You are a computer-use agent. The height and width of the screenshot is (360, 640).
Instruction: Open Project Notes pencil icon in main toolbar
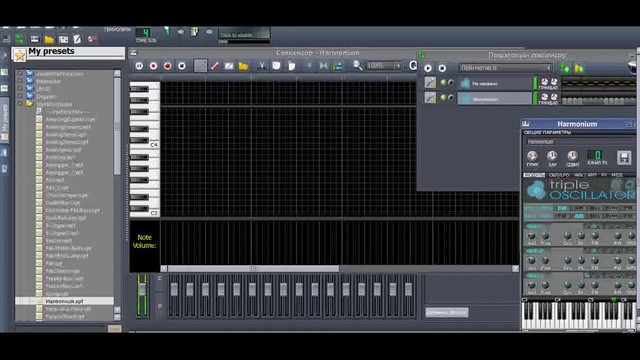click(x=77, y=39)
